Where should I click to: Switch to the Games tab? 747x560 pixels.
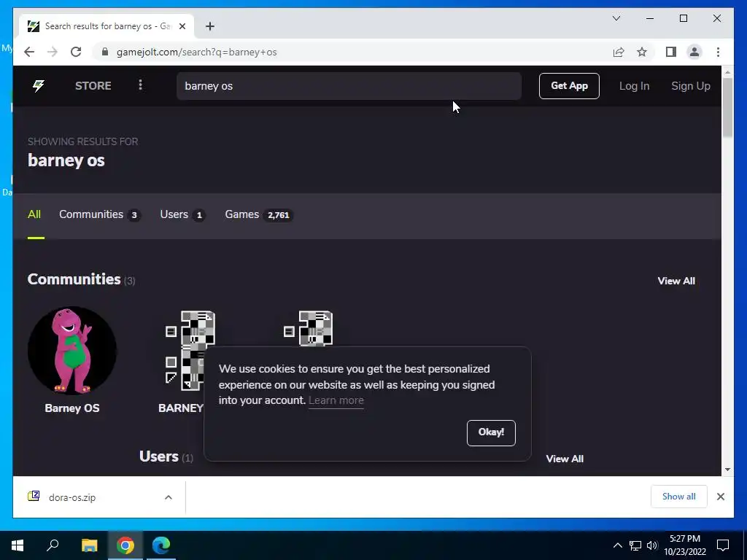coord(259,215)
